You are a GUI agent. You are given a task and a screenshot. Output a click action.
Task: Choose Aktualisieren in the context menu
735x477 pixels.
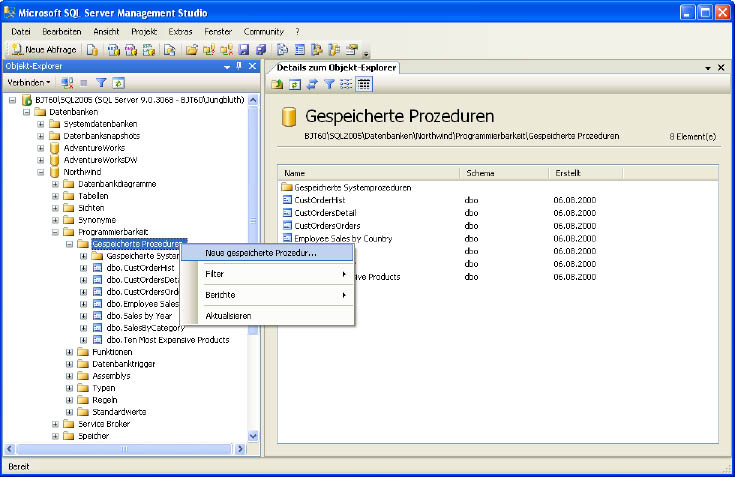click(x=267, y=316)
